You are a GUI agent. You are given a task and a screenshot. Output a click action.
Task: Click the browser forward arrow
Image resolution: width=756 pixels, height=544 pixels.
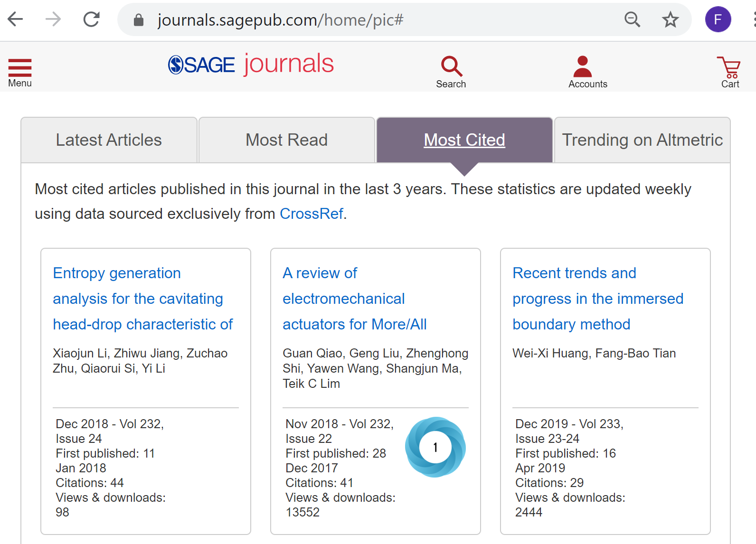[x=53, y=19]
